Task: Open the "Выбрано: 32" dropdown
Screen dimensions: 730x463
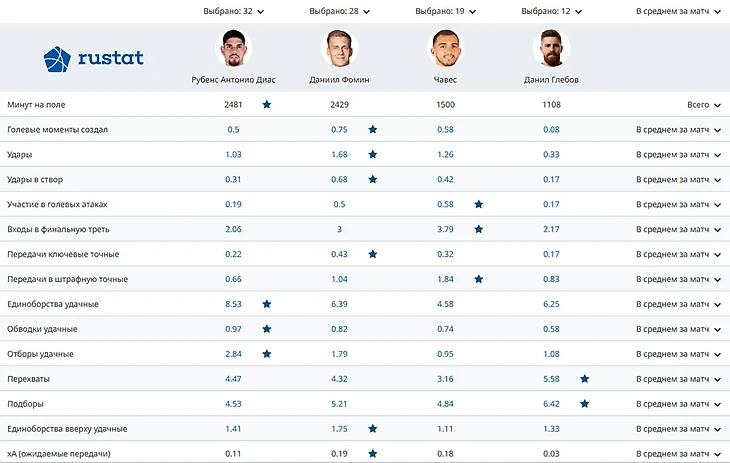Action: tap(233, 12)
